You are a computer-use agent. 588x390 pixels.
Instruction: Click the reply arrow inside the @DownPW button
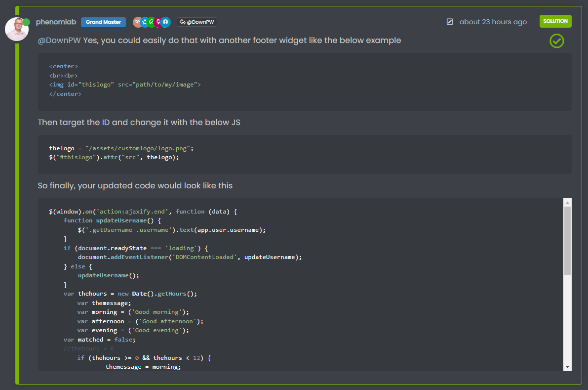[182, 22]
